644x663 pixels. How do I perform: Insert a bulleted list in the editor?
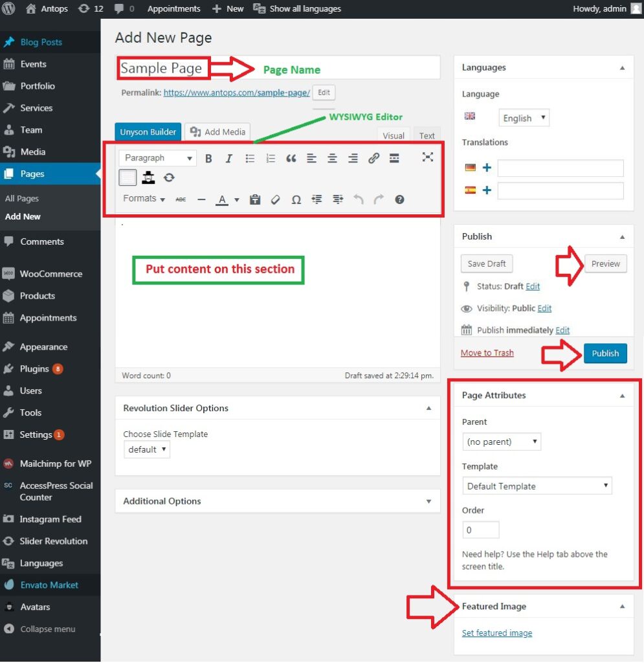pyautogui.click(x=250, y=157)
